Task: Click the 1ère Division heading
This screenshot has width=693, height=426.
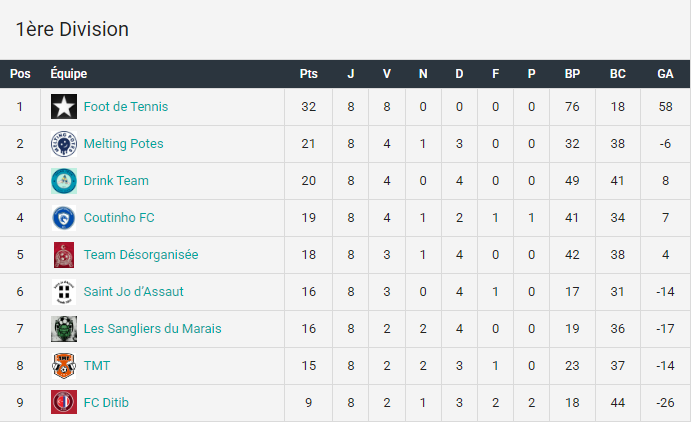Action: coord(72,30)
